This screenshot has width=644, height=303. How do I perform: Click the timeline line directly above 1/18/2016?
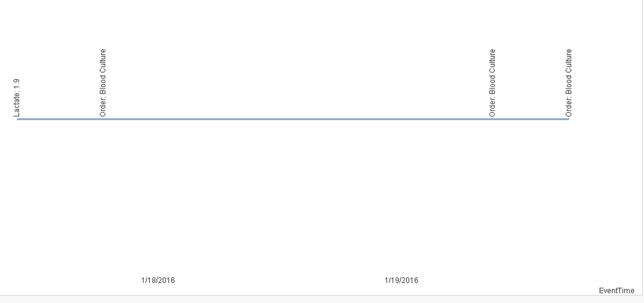[x=158, y=119]
